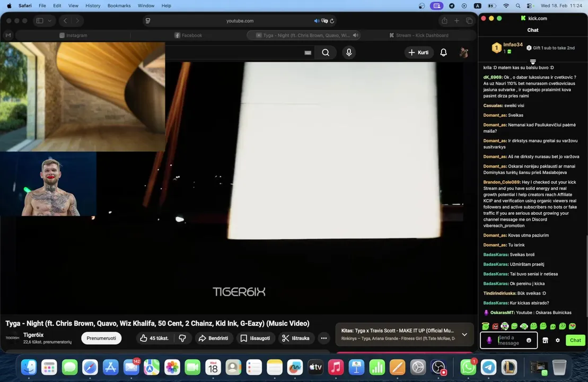588x382 pixels.
Task: Click the Kurti create button
Action: pos(418,53)
